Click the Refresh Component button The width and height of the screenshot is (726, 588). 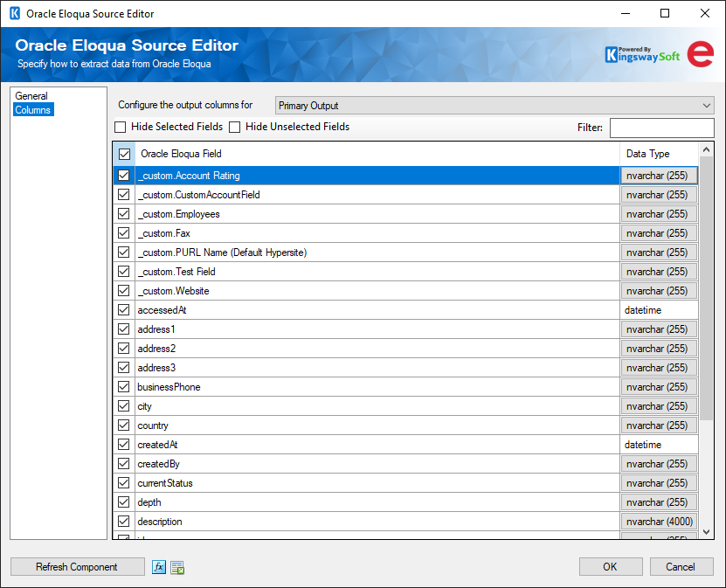pos(78,567)
